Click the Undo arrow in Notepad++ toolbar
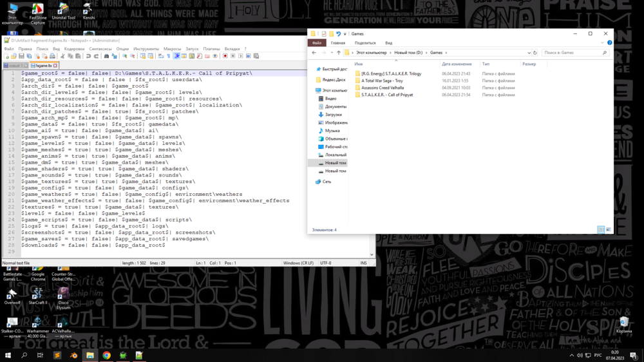644x362 pixels. tap(88, 57)
